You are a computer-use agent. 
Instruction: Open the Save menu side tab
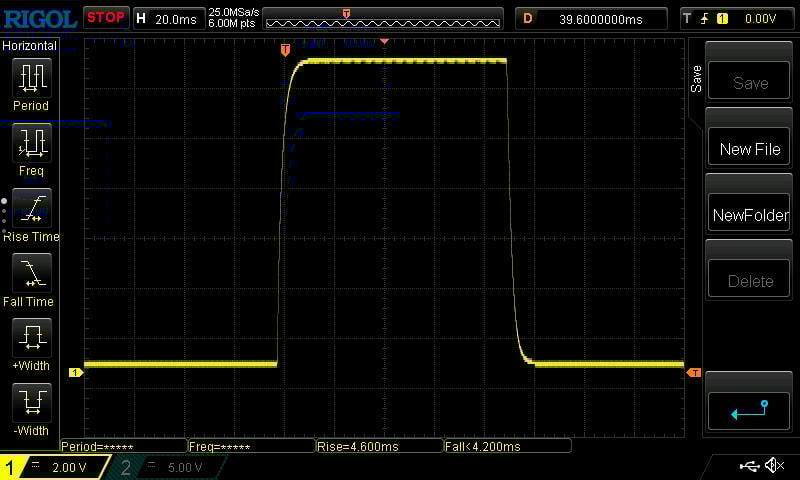(696, 80)
